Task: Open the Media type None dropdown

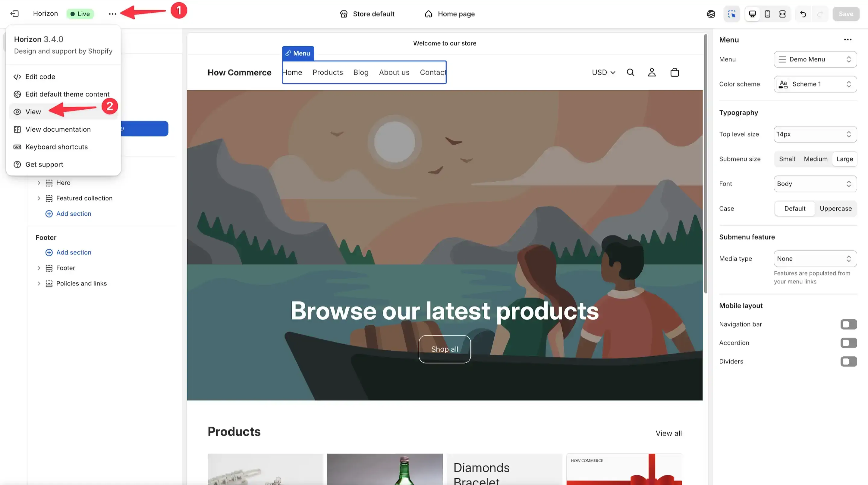Action: 815,259
